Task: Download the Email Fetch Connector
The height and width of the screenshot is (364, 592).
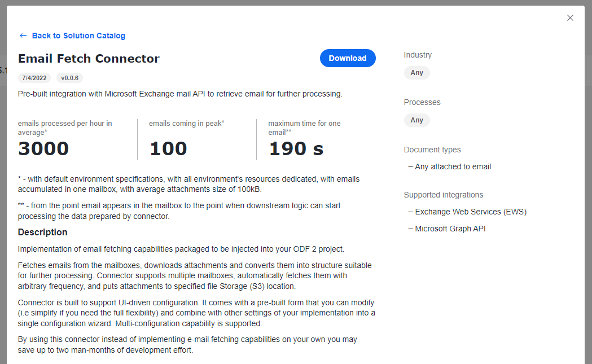Action: pyautogui.click(x=348, y=58)
